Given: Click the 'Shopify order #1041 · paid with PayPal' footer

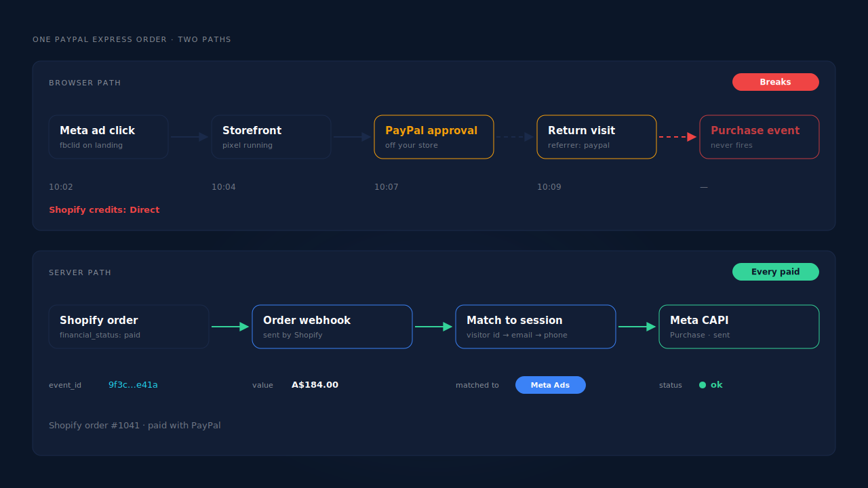Looking at the screenshot, I should 135,426.
